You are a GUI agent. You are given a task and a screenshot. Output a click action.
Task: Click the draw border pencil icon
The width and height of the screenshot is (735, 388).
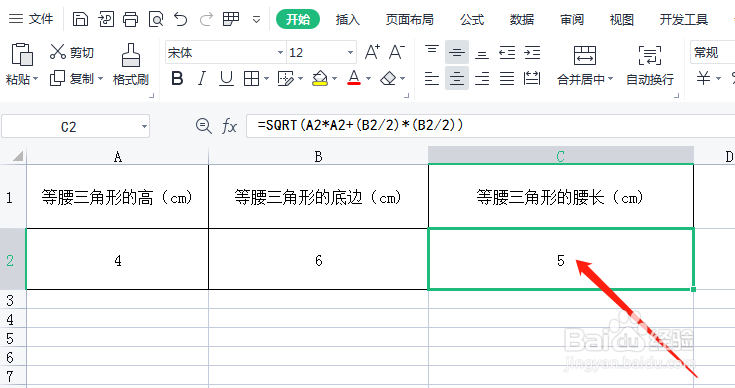point(285,78)
